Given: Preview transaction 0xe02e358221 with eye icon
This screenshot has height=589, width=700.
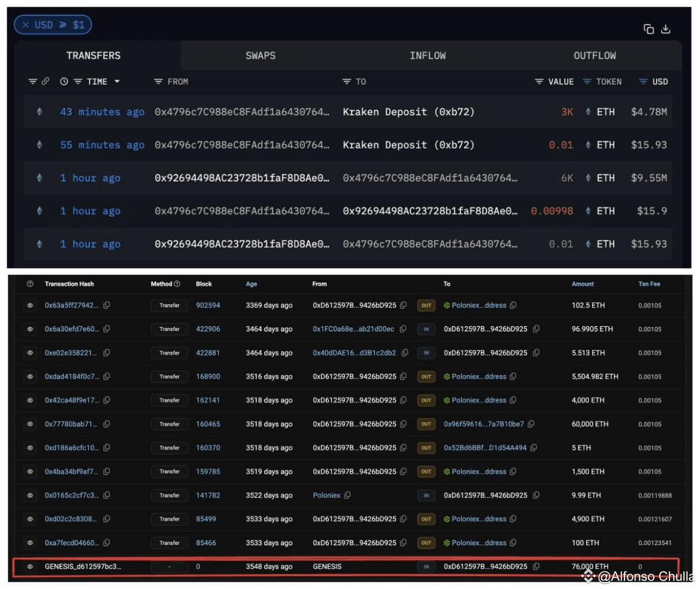Looking at the screenshot, I should coord(30,353).
